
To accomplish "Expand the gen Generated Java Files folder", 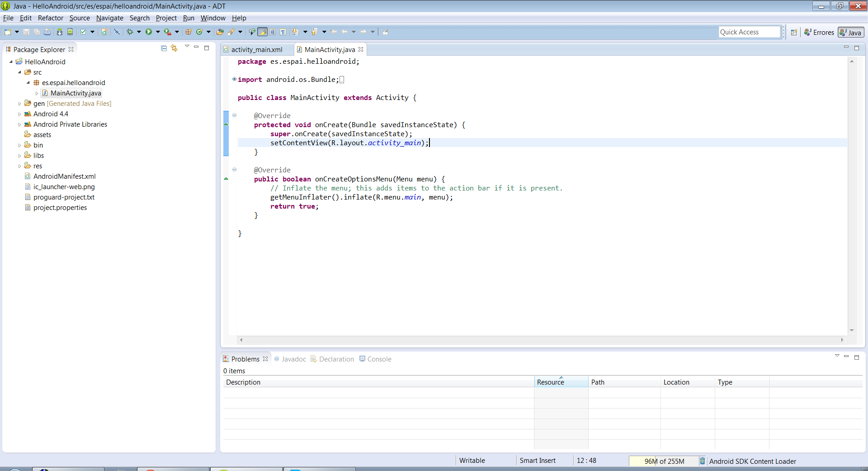I will (x=19, y=104).
